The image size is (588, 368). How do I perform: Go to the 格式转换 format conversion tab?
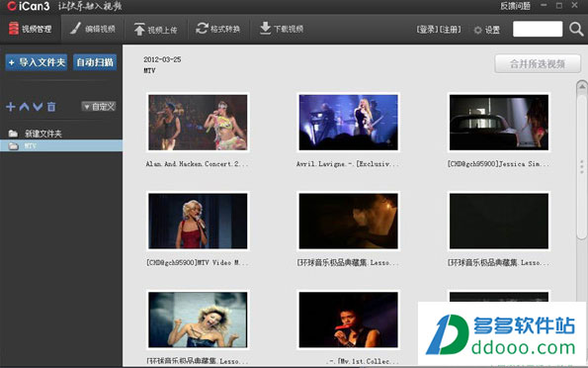click(217, 29)
